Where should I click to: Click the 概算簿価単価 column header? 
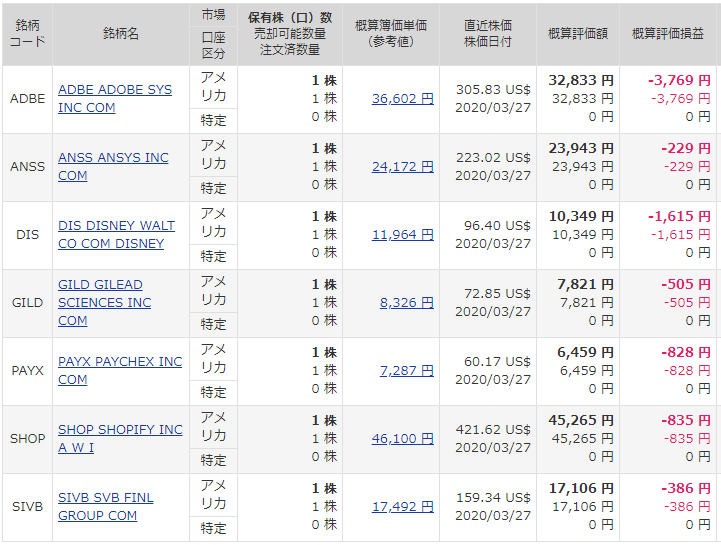tap(391, 33)
